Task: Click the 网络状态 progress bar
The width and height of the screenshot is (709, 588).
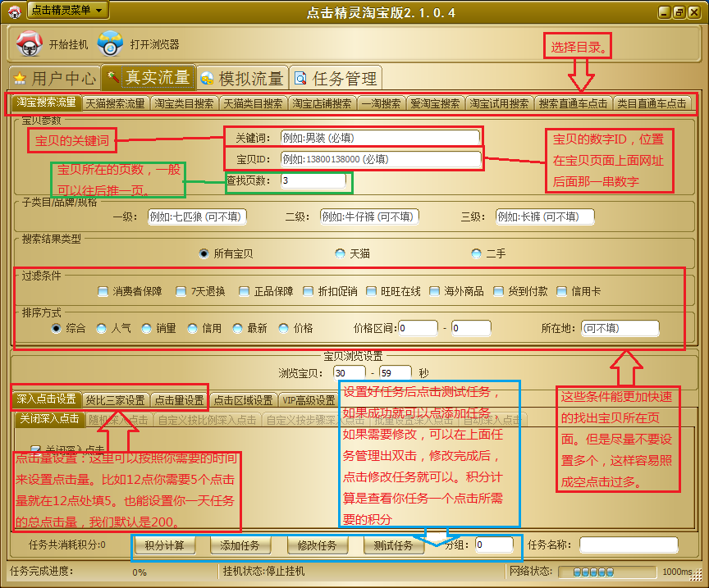Action: click(607, 572)
